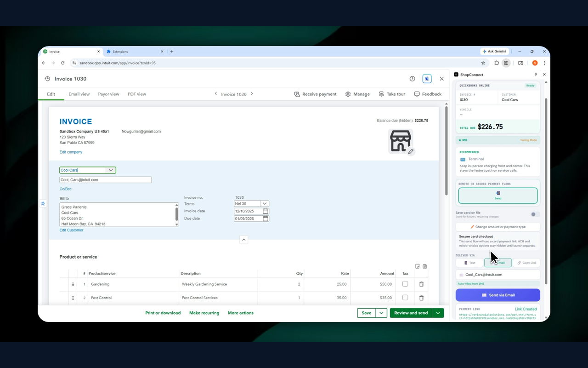
Task: Click the Save button
Action: tap(367, 313)
